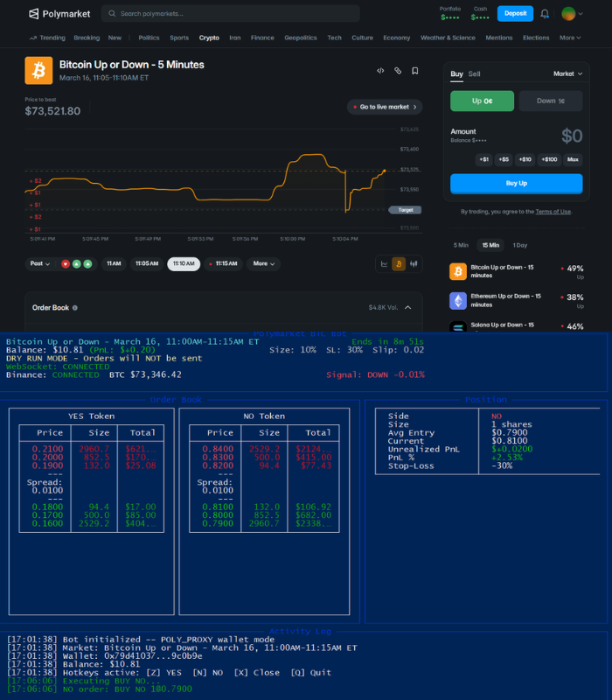The image size is (612, 700).
Task: Switch to the Sell tab
Action: click(x=474, y=74)
